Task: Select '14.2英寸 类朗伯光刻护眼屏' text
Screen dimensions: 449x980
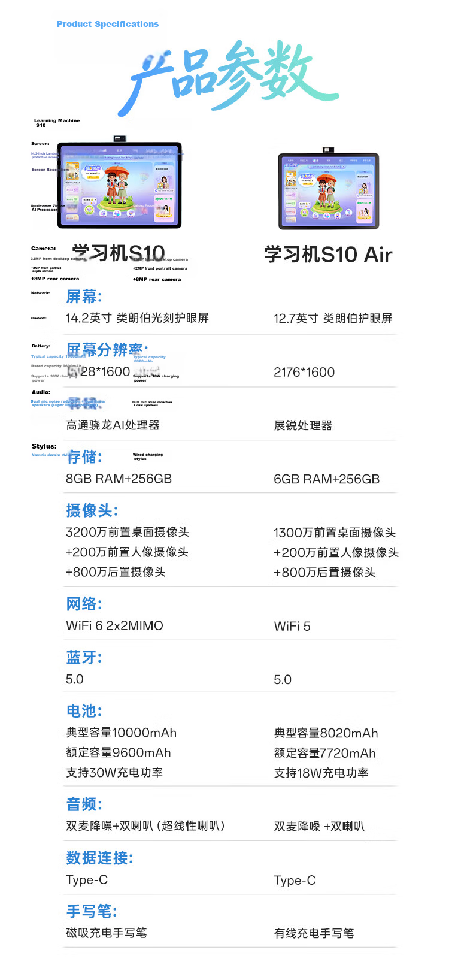Action: [137, 318]
